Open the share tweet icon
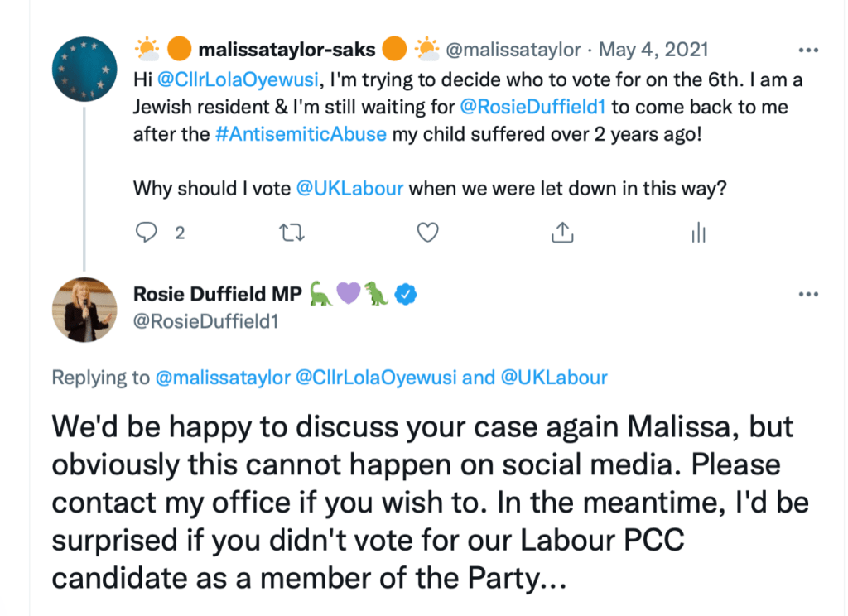Screen dimensions: 848x616 point(563,233)
